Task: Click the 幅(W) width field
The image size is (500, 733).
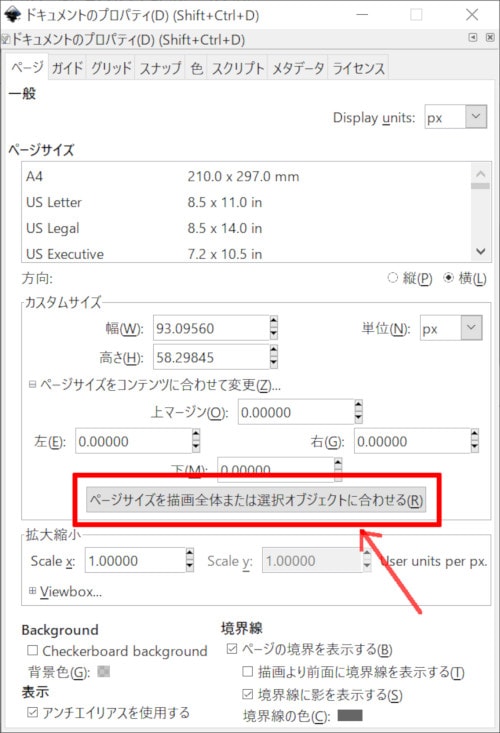Action: [x=211, y=328]
